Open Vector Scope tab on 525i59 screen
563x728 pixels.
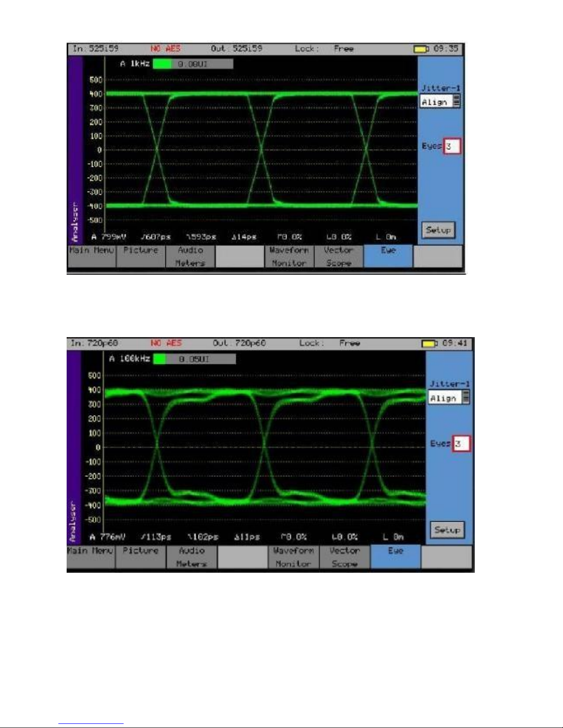(338, 256)
